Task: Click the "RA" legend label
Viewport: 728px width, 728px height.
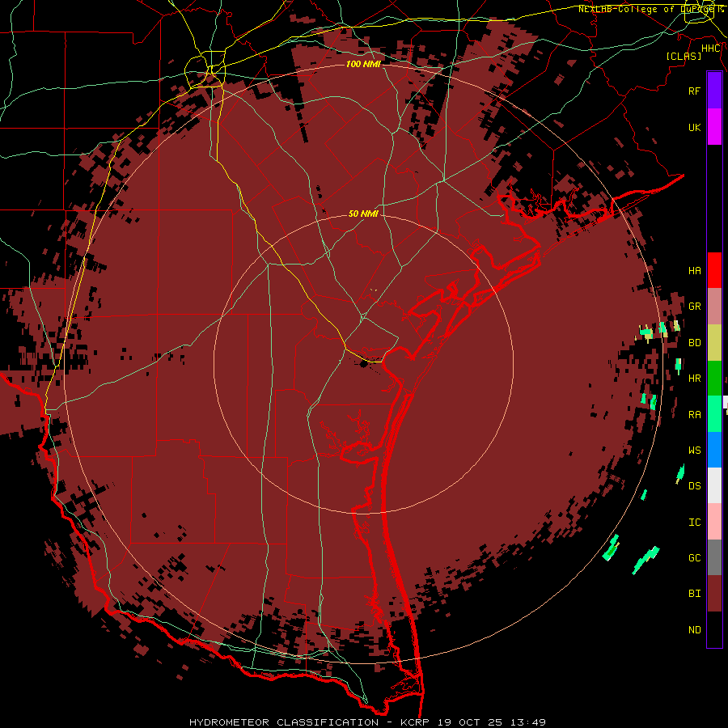Action: point(694,414)
